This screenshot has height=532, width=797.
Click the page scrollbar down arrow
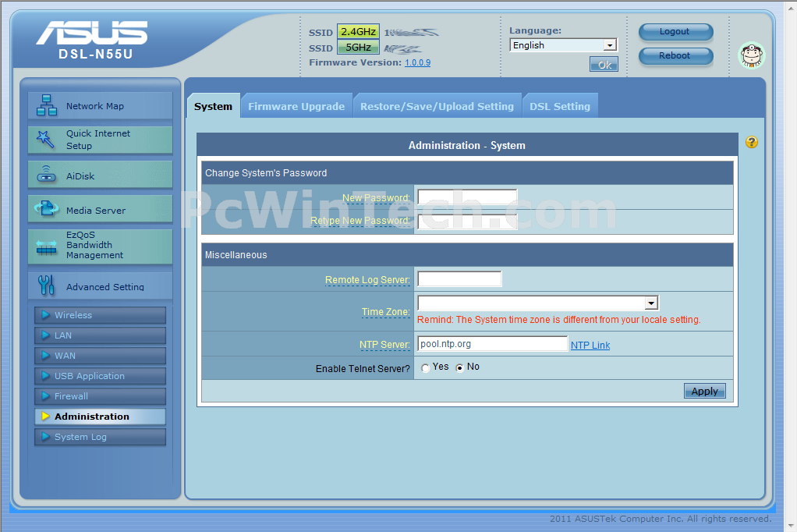791,526
